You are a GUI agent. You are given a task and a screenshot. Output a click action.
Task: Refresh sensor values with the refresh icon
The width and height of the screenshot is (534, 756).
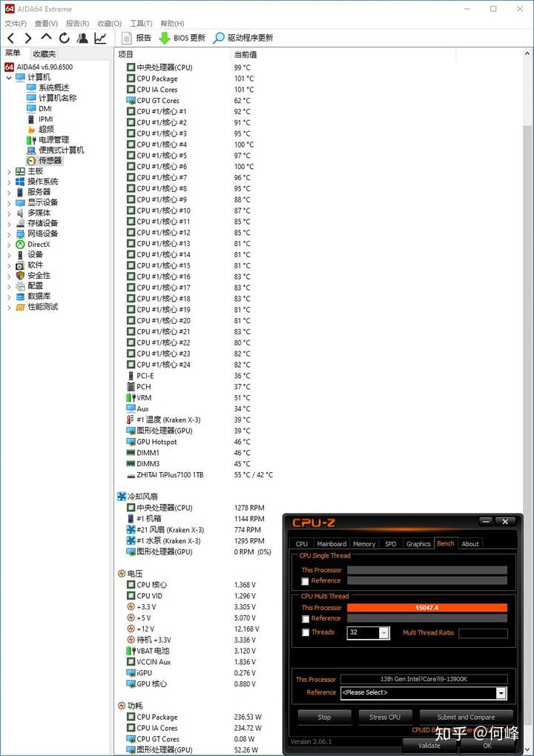click(65, 38)
